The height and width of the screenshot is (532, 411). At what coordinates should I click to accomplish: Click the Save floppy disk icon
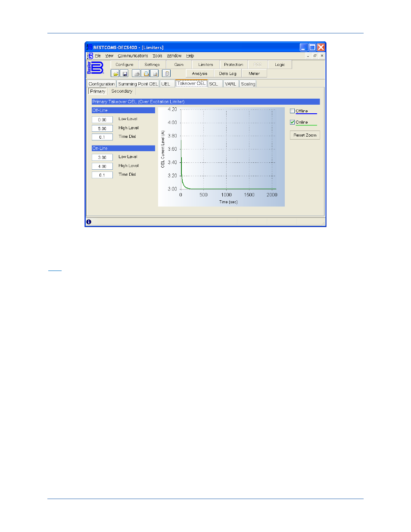click(x=124, y=74)
